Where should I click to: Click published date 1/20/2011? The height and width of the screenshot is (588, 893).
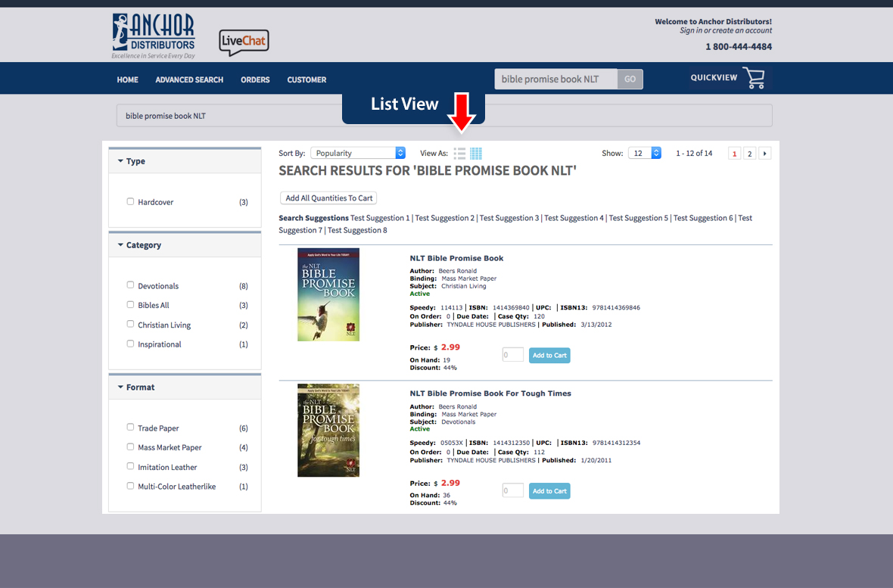tap(596, 460)
